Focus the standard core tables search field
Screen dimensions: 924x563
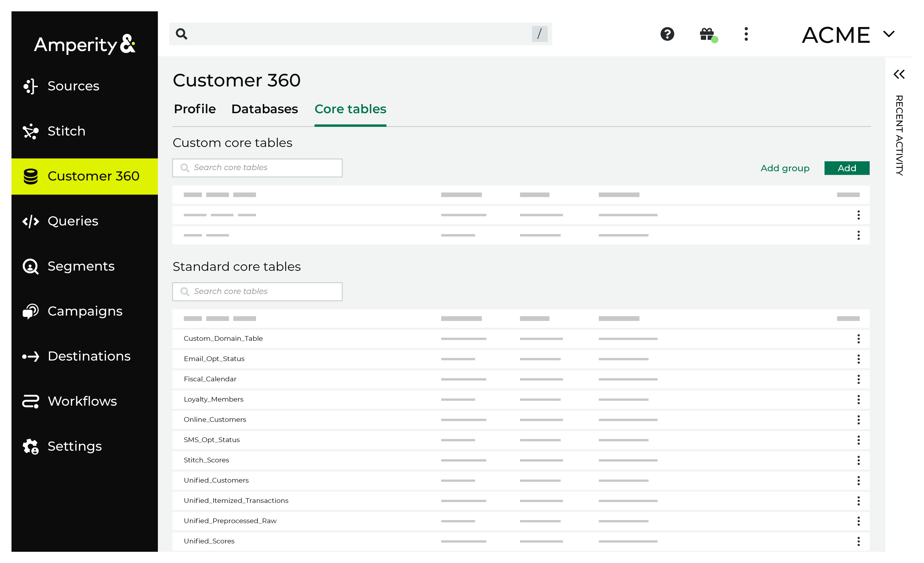(257, 291)
